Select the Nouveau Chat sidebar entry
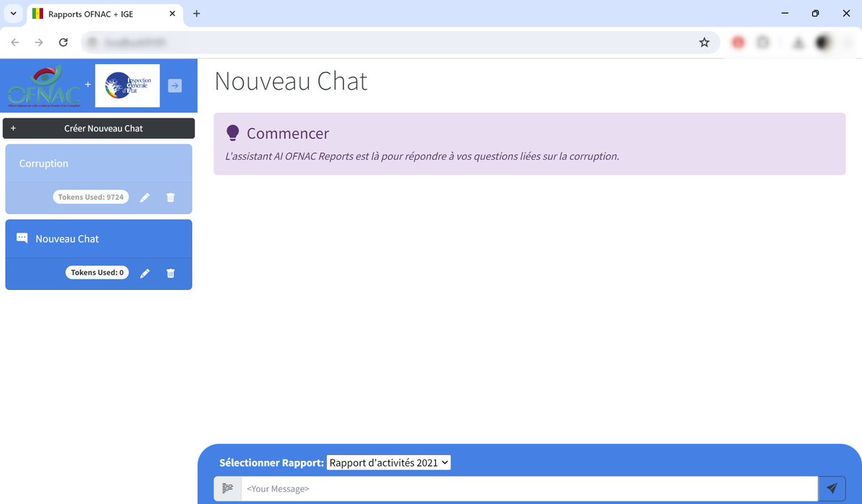Image resolution: width=862 pixels, height=504 pixels. pyautogui.click(x=98, y=239)
